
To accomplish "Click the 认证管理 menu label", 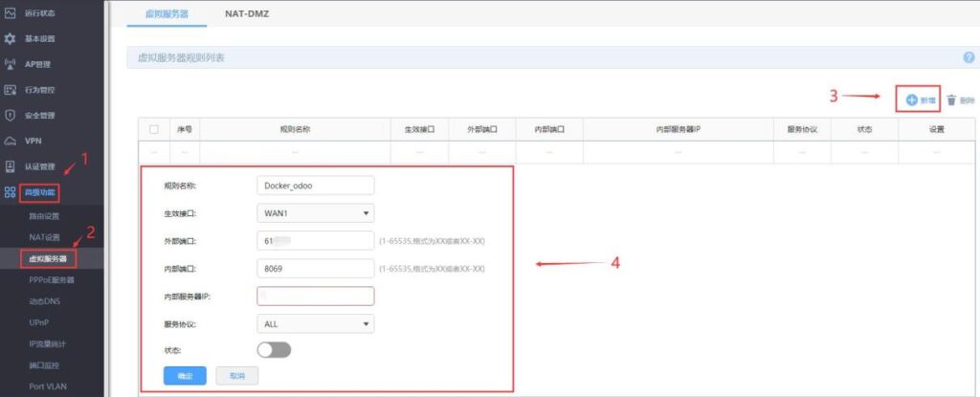I will pos(39,166).
